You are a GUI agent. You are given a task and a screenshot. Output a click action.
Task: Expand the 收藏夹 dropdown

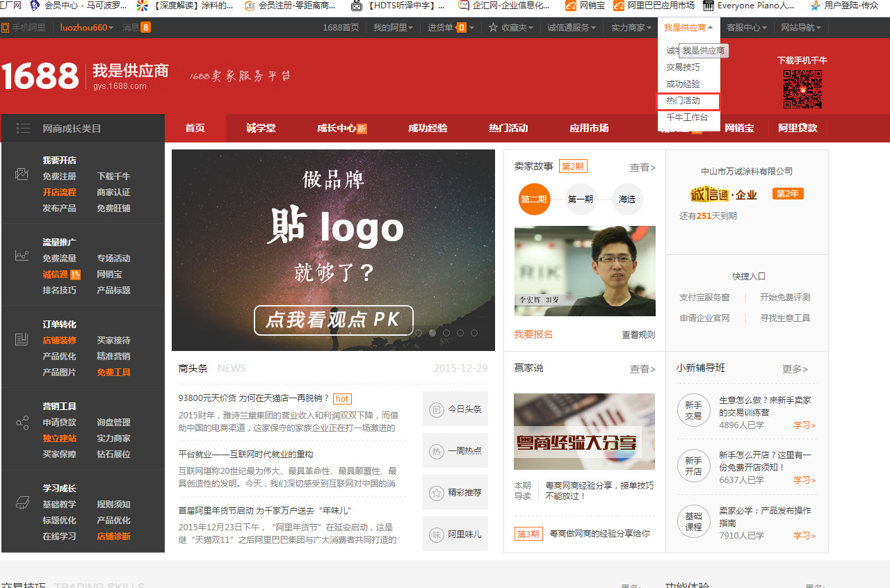tap(511, 28)
